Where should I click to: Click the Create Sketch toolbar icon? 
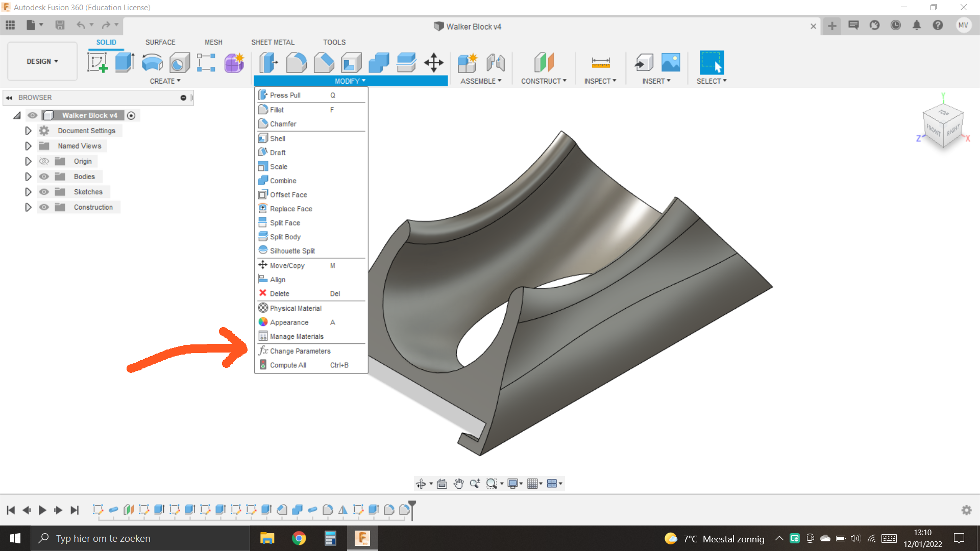click(x=97, y=63)
